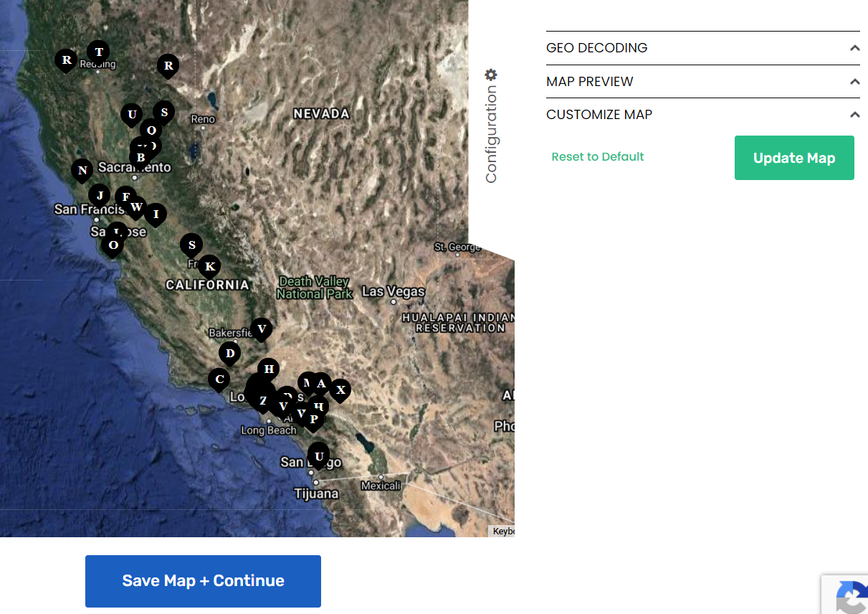
Task: Click the N marker near Sacramento
Action: point(82,171)
